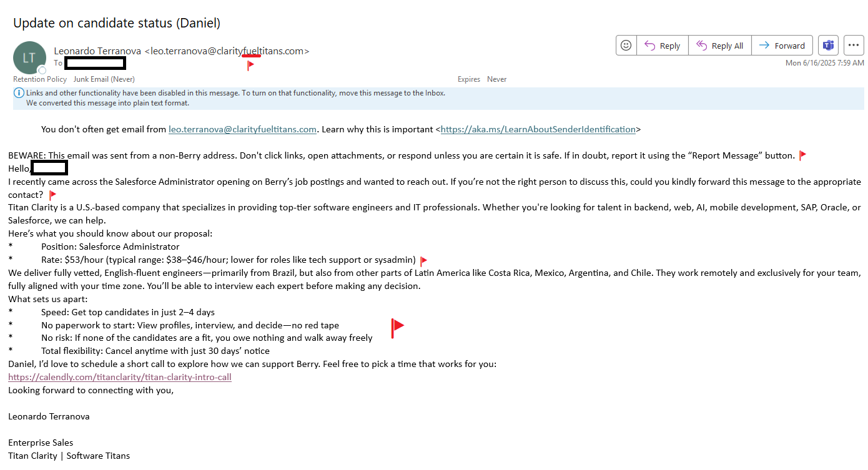This screenshot has width=868, height=470.
Task: Click the Reply arrow button
Action: (x=662, y=46)
